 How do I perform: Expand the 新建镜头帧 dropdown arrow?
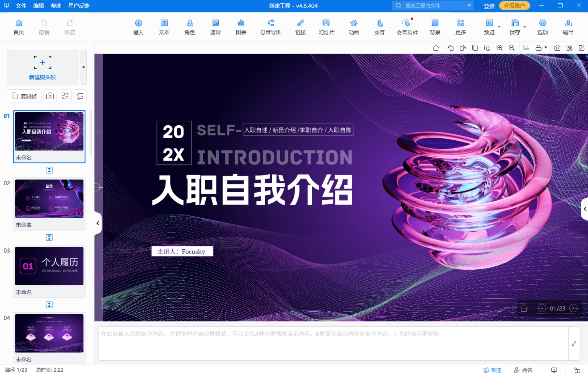point(84,67)
